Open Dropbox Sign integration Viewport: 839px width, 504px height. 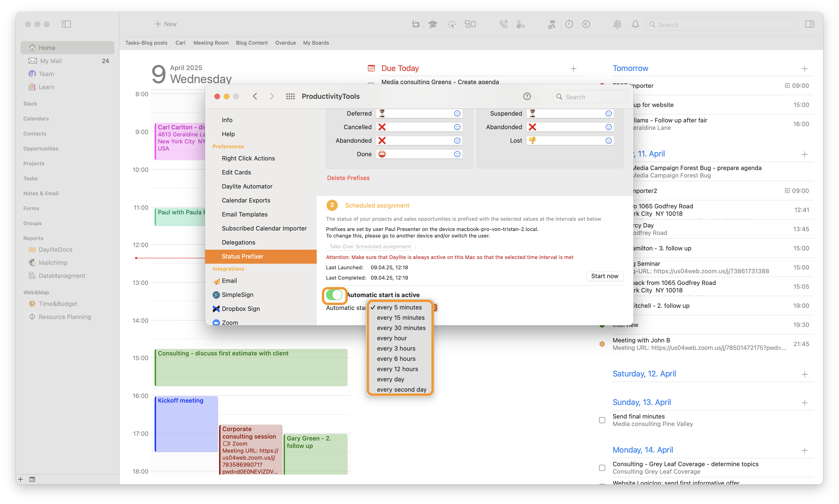[x=241, y=309]
